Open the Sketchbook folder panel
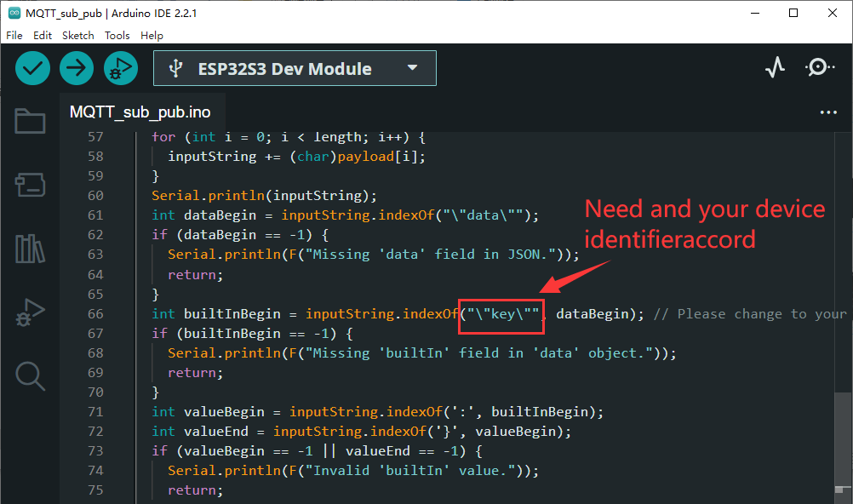The width and height of the screenshot is (853, 504). point(30,122)
